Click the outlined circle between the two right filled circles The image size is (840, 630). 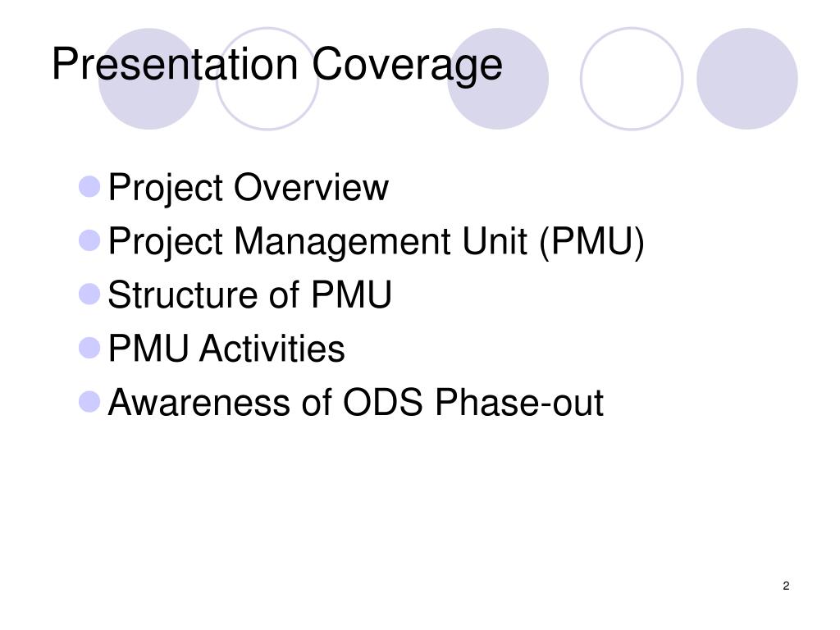point(632,79)
